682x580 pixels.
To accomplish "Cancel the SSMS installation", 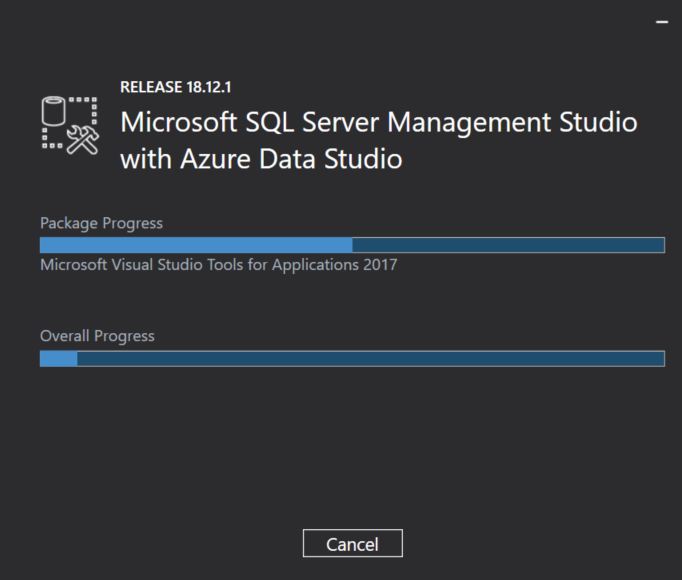I will click(x=353, y=543).
